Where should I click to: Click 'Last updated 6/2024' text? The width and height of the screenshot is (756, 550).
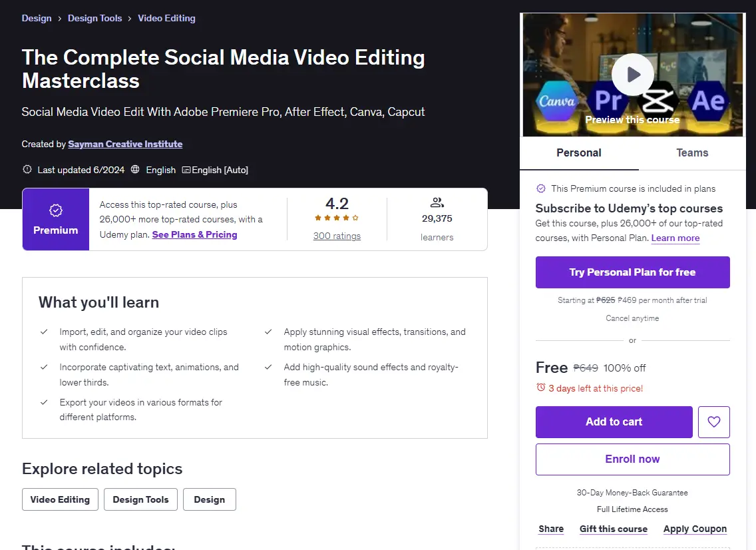point(81,170)
